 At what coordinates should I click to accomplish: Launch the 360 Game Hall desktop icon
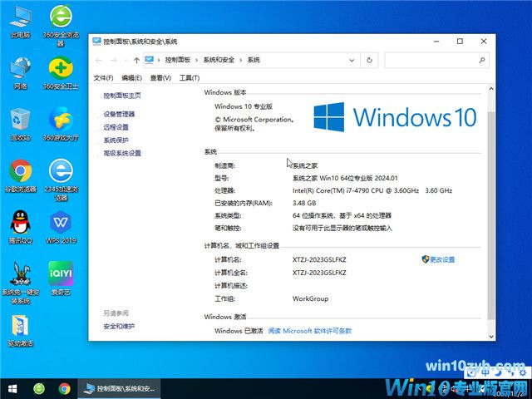pyautogui.click(x=61, y=124)
